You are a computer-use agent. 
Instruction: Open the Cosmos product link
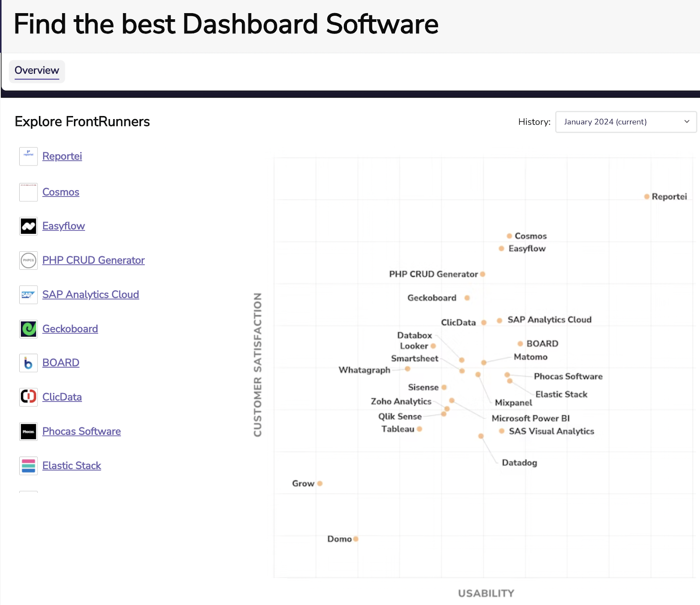coord(61,192)
